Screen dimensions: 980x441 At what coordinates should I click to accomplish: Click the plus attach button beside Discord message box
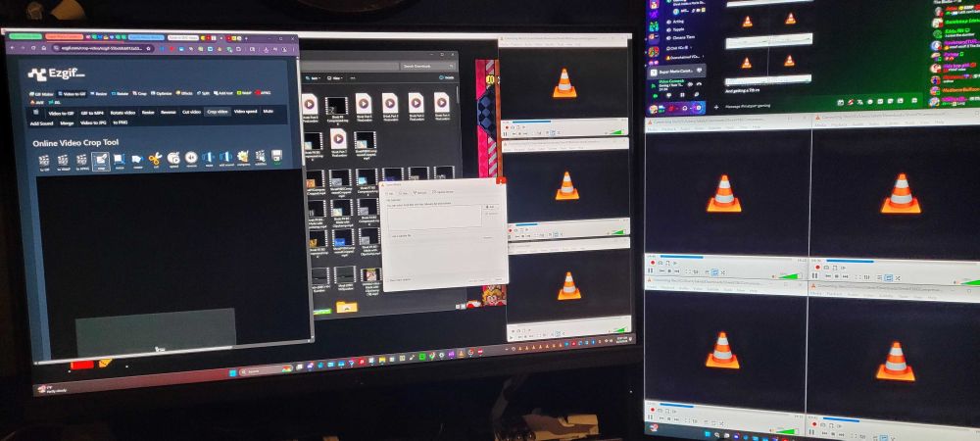[716, 107]
